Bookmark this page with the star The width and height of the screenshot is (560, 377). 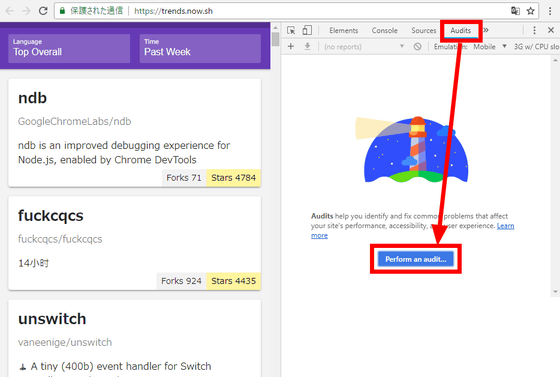531,11
